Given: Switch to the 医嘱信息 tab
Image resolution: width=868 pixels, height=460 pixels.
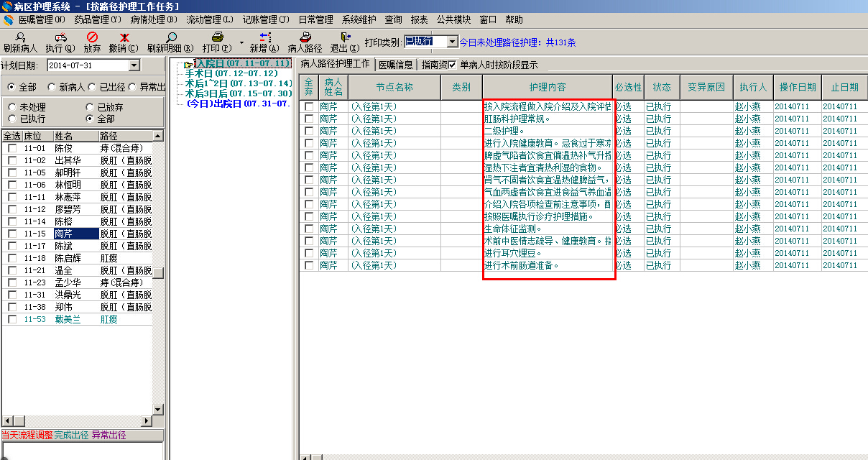Looking at the screenshot, I should click(x=396, y=65).
